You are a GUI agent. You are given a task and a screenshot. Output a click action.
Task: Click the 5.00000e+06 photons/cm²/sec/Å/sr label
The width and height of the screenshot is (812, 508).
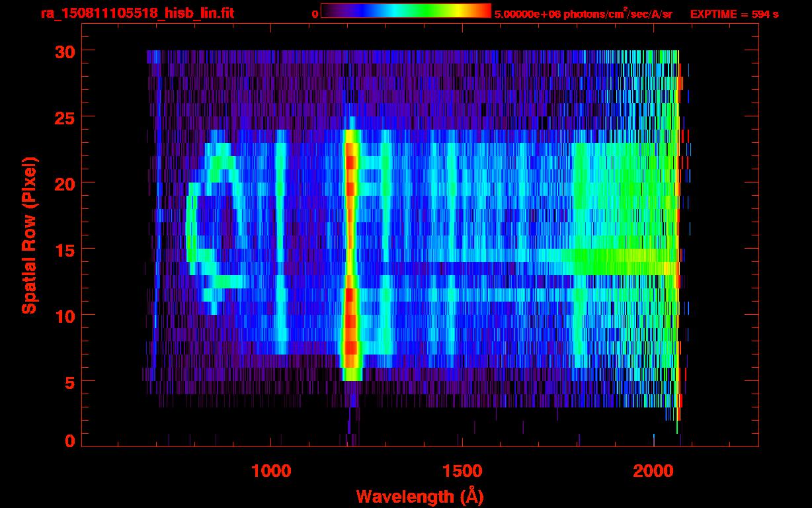583,13
